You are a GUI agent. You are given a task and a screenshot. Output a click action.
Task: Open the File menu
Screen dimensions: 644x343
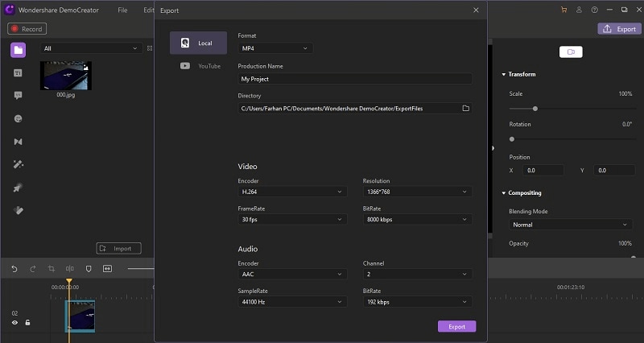pyautogui.click(x=122, y=10)
